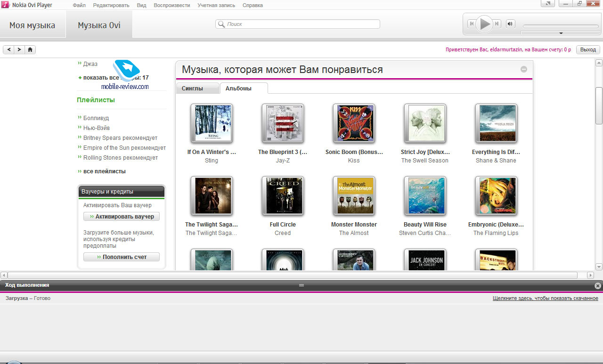Open The Almost Monster Monster cover
603x364 pixels.
pyautogui.click(x=354, y=196)
